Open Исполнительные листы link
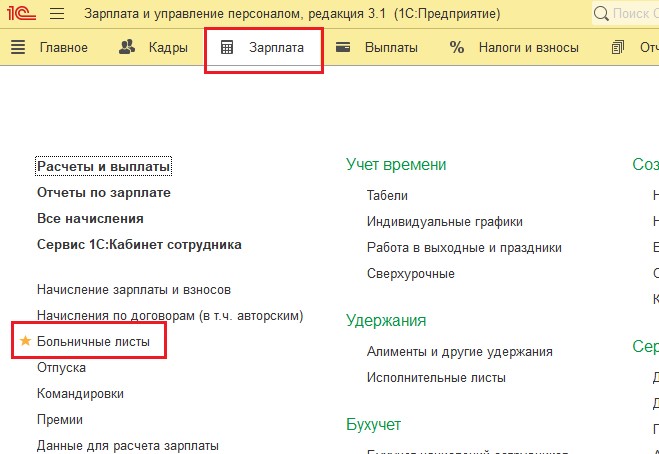 [436, 378]
